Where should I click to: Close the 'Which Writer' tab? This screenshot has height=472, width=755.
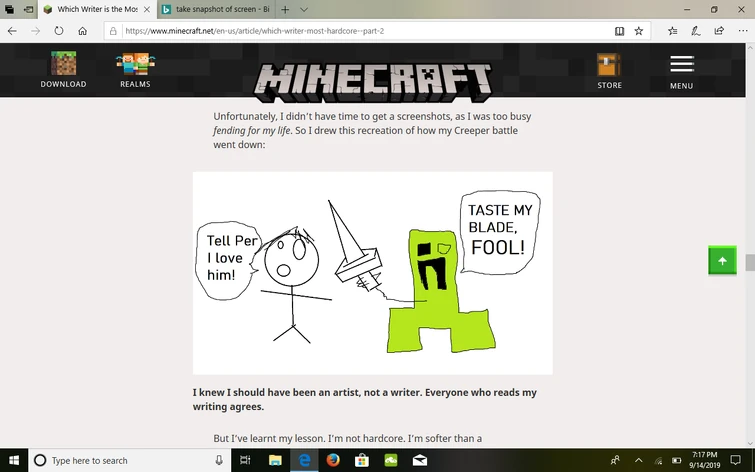point(147,9)
